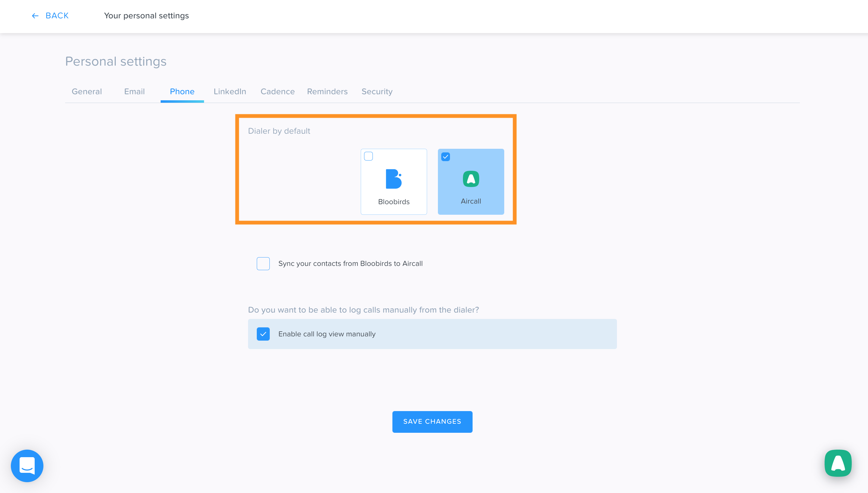Click the Bloobirds card label
The image size is (868, 493).
pos(394,202)
